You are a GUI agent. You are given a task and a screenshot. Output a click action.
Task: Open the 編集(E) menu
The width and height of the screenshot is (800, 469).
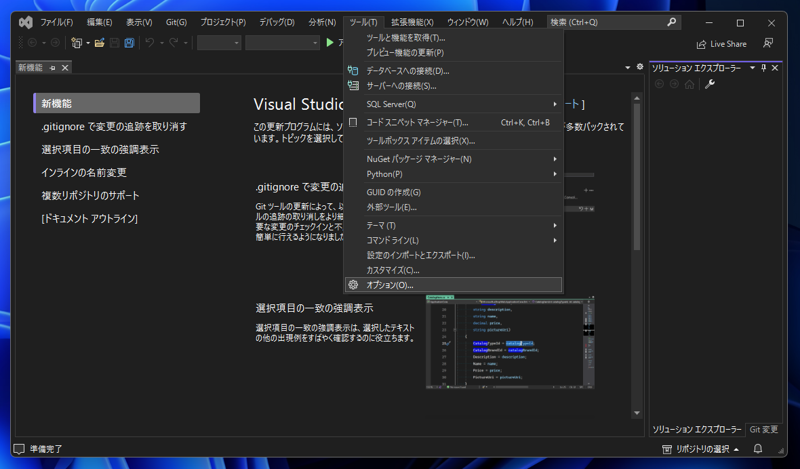coord(99,22)
